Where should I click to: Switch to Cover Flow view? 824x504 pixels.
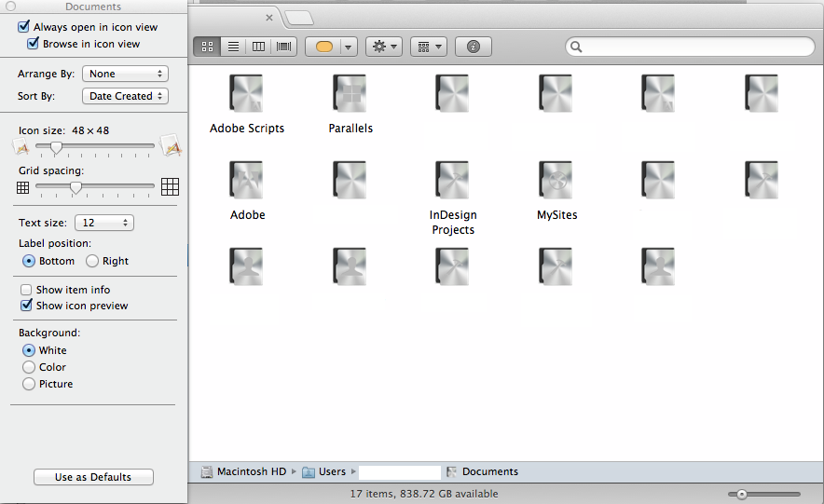[283, 47]
